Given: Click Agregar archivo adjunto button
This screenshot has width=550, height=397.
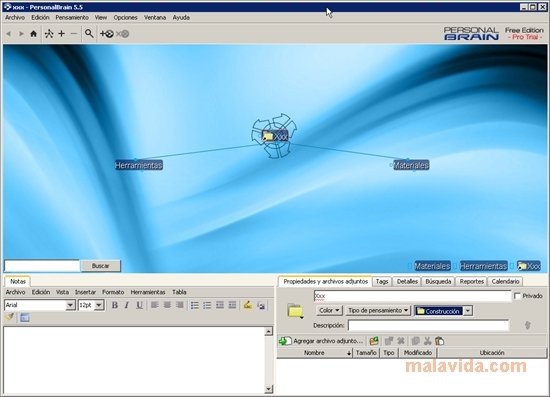Looking at the screenshot, I should (x=321, y=341).
